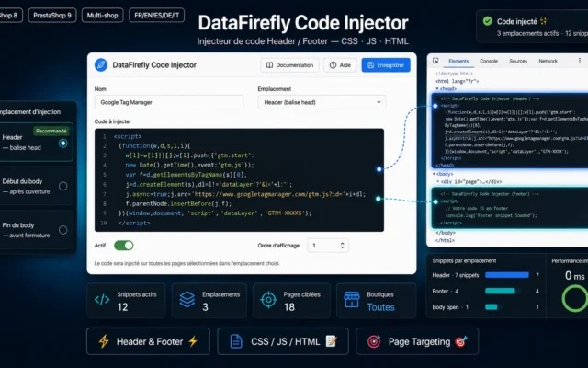
Task: Click the devtools element inspector cursor icon
Action: pyautogui.click(x=435, y=61)
